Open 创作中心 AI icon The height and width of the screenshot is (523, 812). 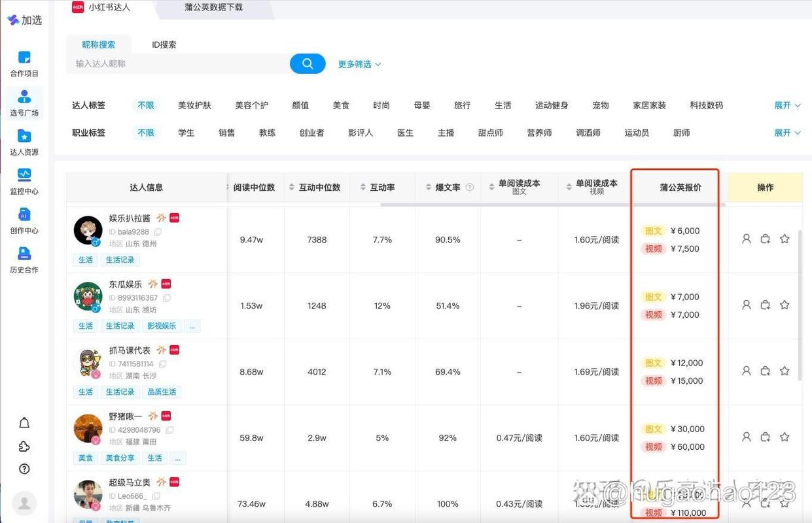[24, 220]
